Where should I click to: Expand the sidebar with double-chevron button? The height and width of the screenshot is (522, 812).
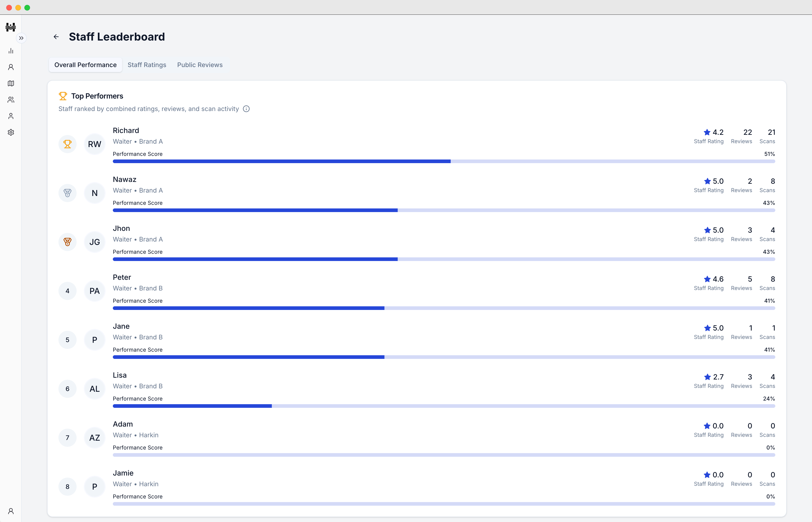pos(21,38)
